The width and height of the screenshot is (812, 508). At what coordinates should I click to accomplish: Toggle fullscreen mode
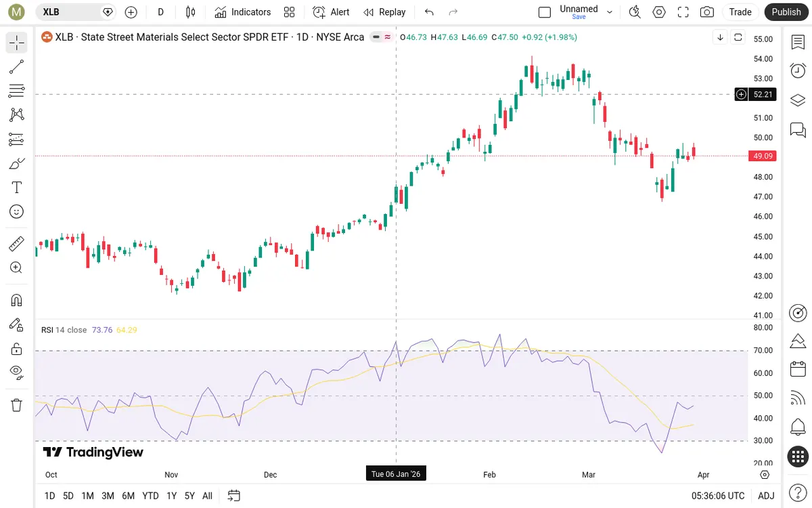tap(683, 12)
